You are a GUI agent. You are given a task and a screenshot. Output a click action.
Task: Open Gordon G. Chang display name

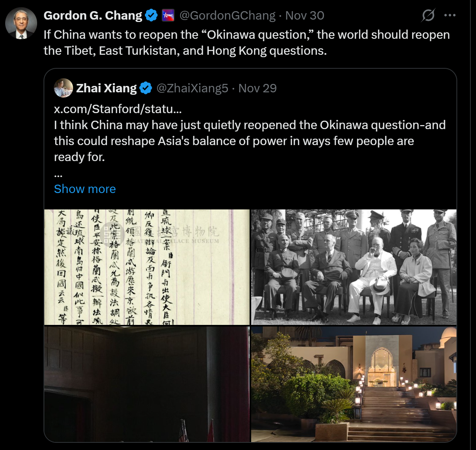[93, 16]
